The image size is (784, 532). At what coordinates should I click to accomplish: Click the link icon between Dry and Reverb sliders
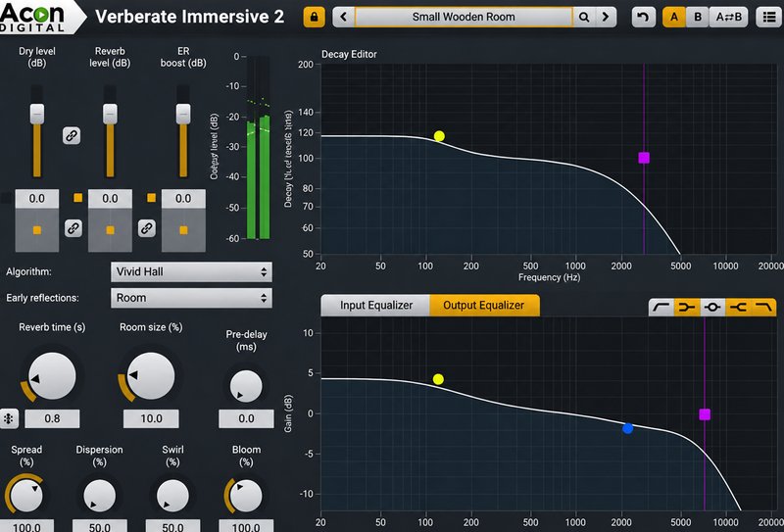(72, 135)
